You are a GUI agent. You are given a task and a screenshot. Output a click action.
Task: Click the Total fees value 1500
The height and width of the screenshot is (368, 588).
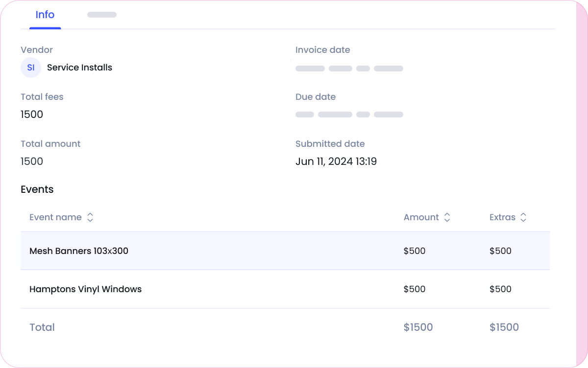click(32, 115)
